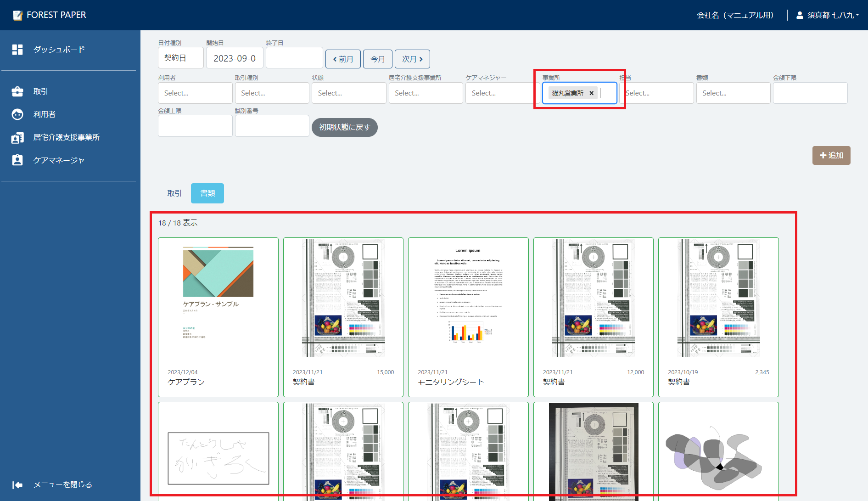This screenshot has height=501, width=868.
Task: Open the 状態 Select dropdown
Action: [348, 93]
